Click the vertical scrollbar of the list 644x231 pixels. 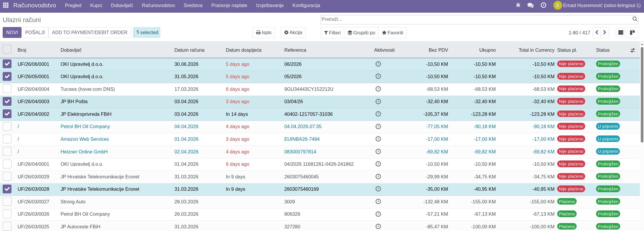[642, 94]
